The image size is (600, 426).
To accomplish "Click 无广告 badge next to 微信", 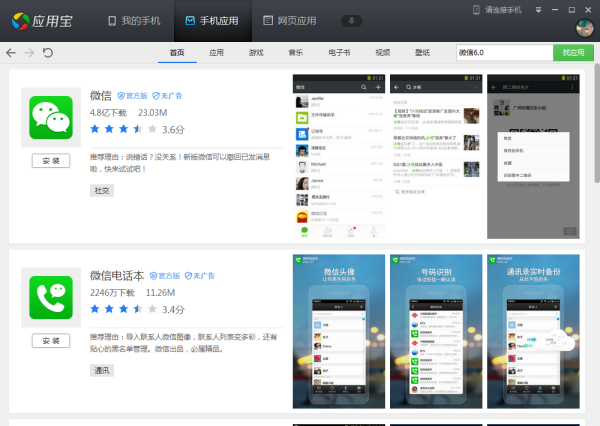I will pyautogui.click(x=167, y=96).
